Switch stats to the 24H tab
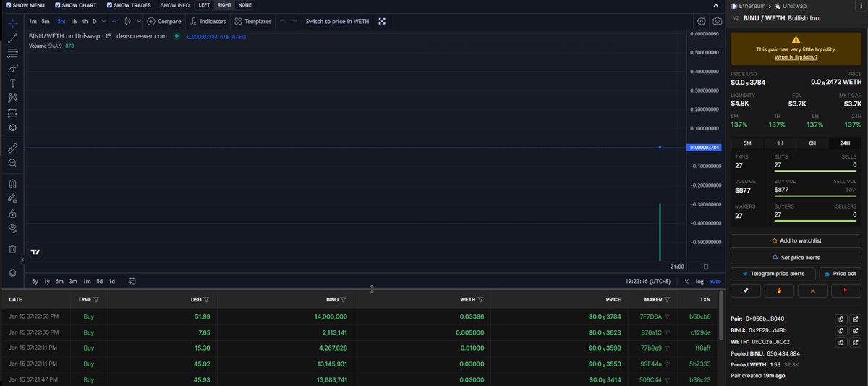 click(x=844, y=143)
